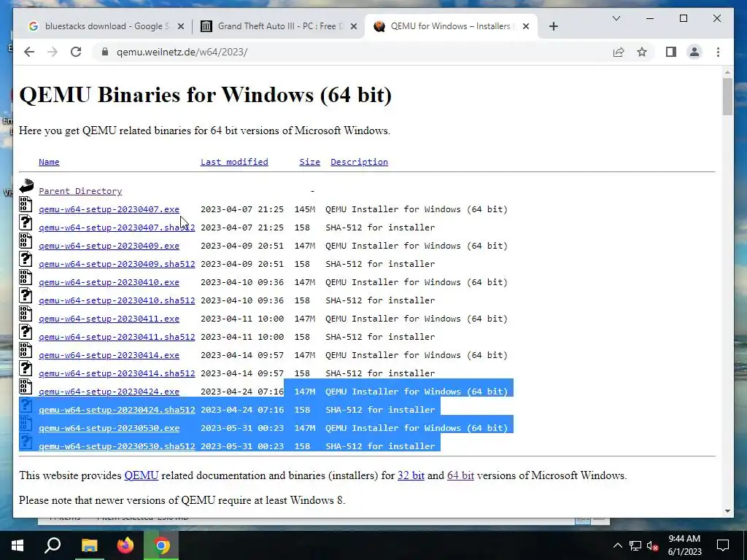Download qemu-w64-setup-20230411.exe
The width and height of the screenshot is (747, 560).
[x=109, y=319]
